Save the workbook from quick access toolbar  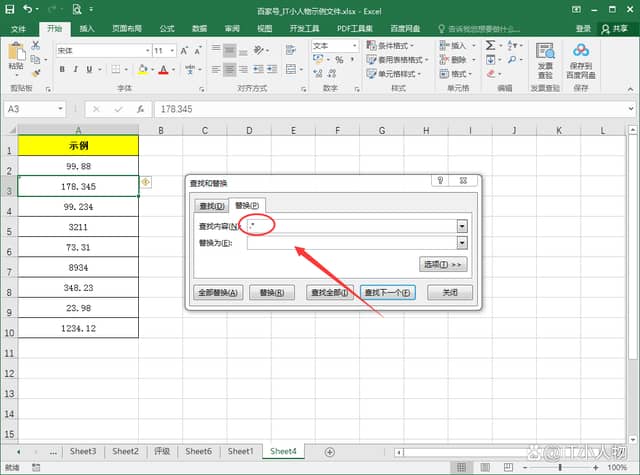click(x=9, y=9)
